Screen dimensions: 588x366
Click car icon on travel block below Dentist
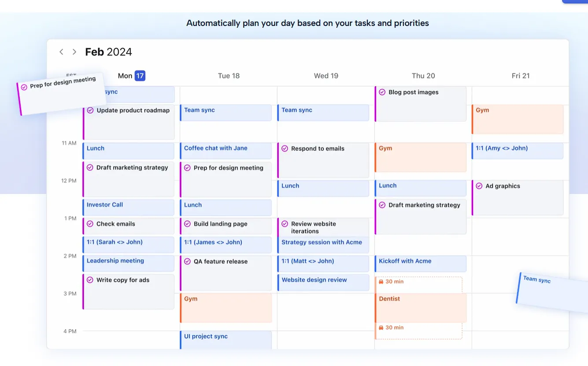(381, 328)
